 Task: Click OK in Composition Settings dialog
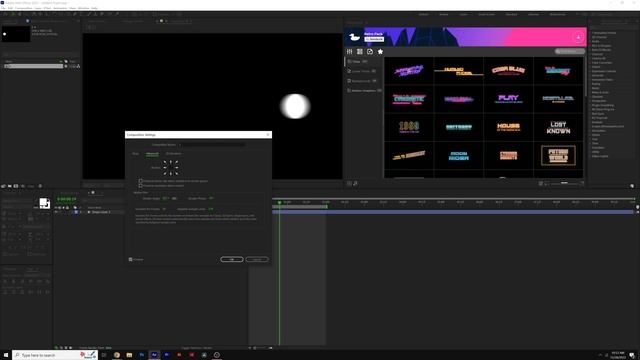(x=231, y=259)
